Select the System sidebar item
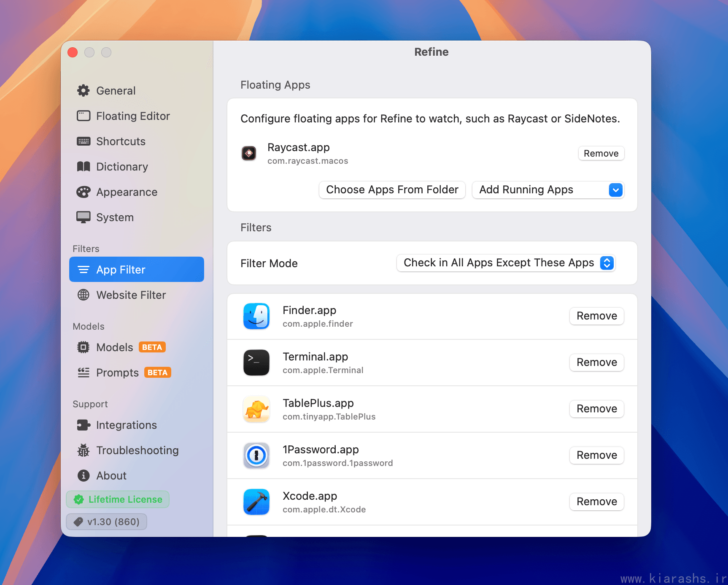728x585 pixels. (137, 217)
